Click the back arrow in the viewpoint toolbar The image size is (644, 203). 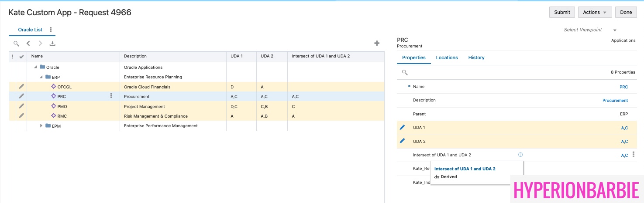tap(28, 44)
